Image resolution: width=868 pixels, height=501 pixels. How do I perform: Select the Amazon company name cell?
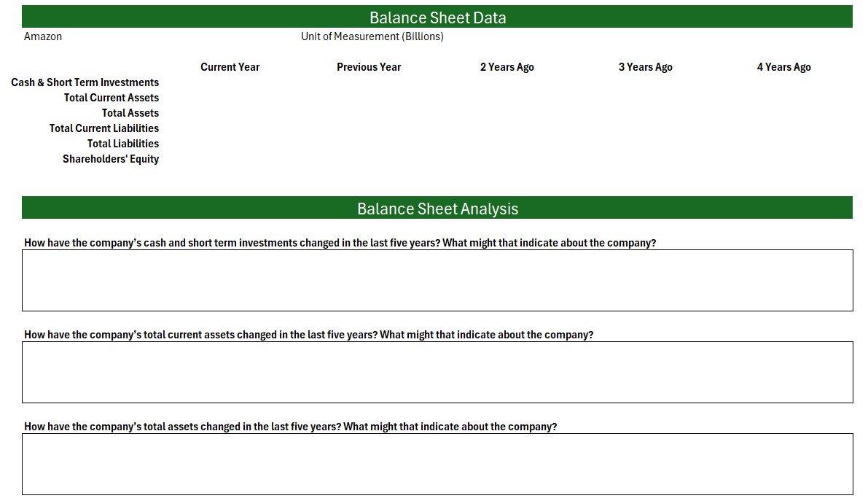point(43,36)
